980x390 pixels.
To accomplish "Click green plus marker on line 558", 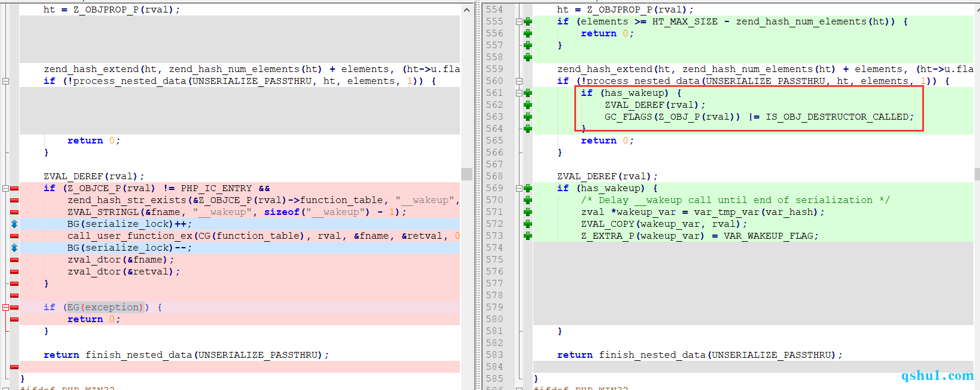I will tap(528, 57).
